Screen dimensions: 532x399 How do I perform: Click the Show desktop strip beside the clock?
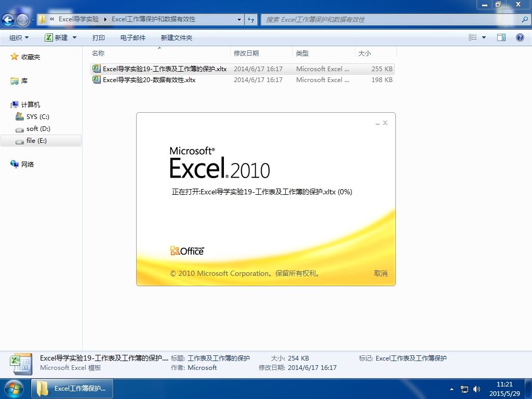click(528, 389)
